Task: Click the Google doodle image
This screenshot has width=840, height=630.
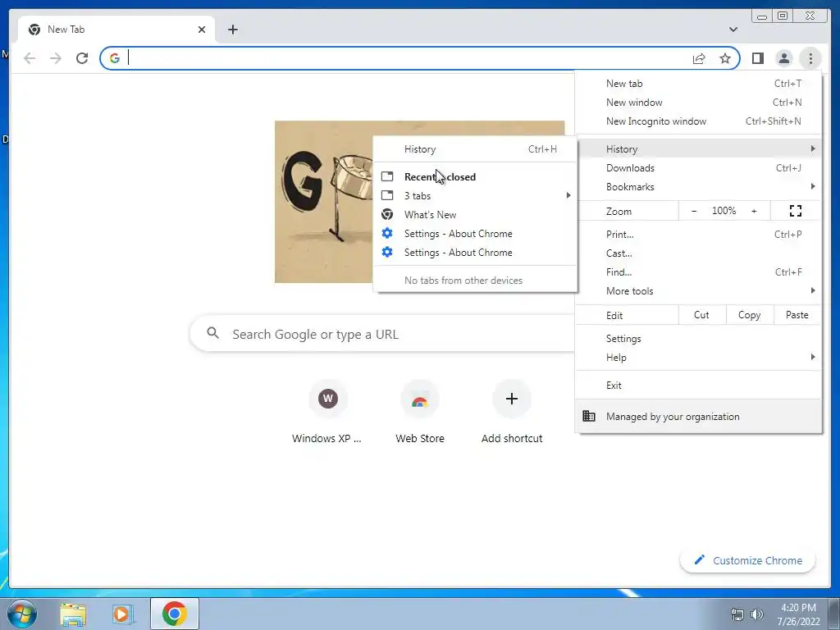Action: point(323,202)
